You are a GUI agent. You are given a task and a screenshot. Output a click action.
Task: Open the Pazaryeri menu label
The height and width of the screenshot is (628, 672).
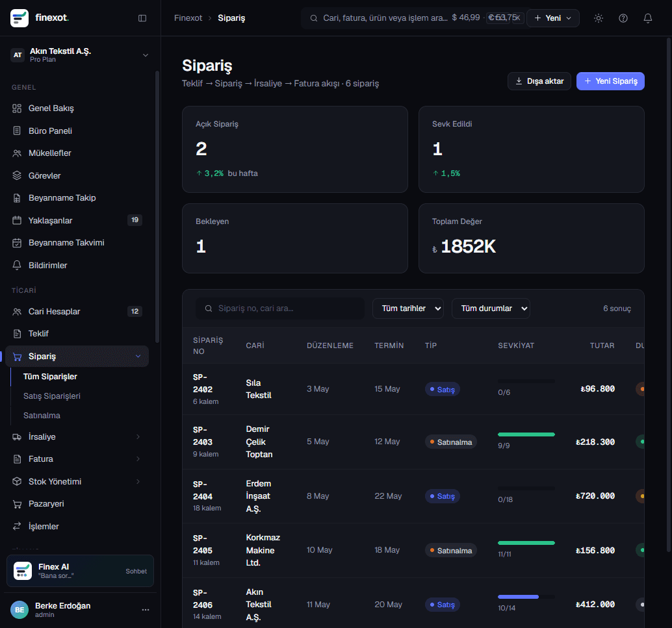click(46, 504)
